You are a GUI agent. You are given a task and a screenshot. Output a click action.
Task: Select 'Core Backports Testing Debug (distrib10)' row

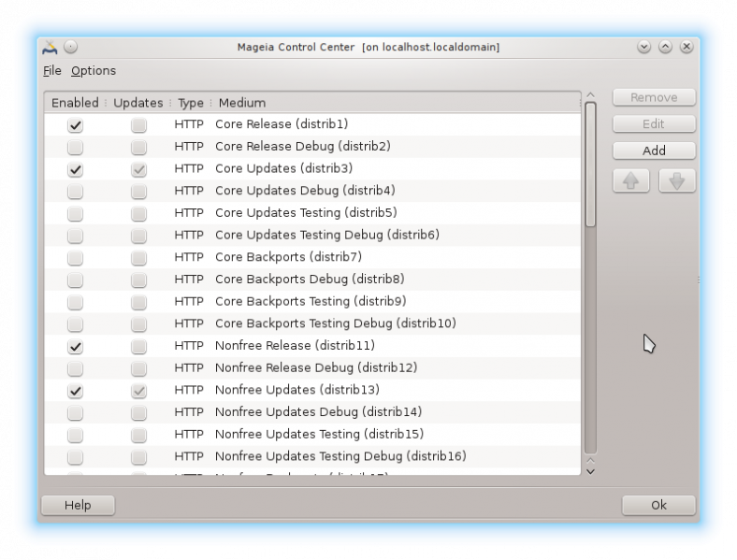point(312,323)
